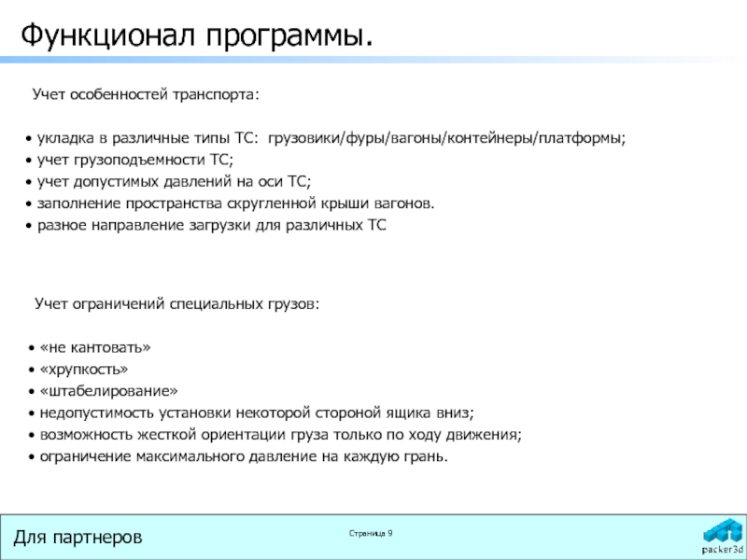
Task: Click the line "учет допустимых давлений на оси ТС;"
Action: click(168, 181)
